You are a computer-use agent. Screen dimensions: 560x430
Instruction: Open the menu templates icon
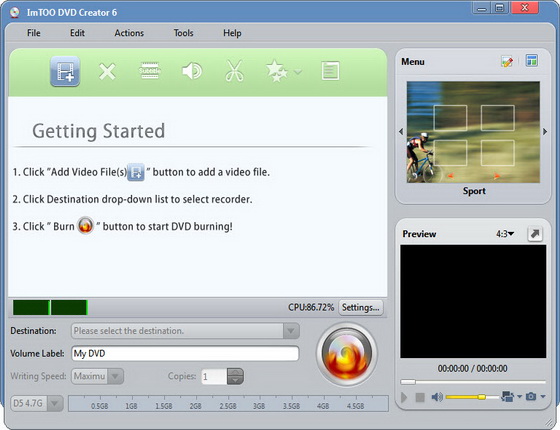click(531, 61)
